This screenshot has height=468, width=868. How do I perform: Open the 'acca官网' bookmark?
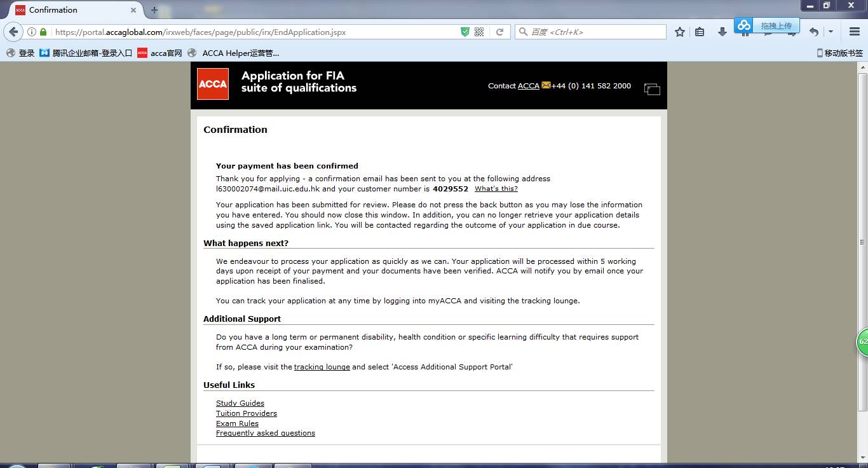(159, 53)
